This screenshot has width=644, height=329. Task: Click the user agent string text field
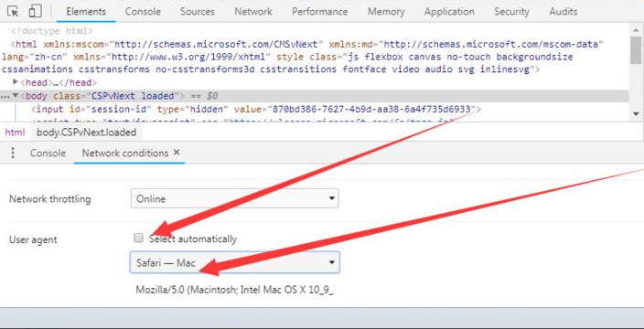[235, 290]
